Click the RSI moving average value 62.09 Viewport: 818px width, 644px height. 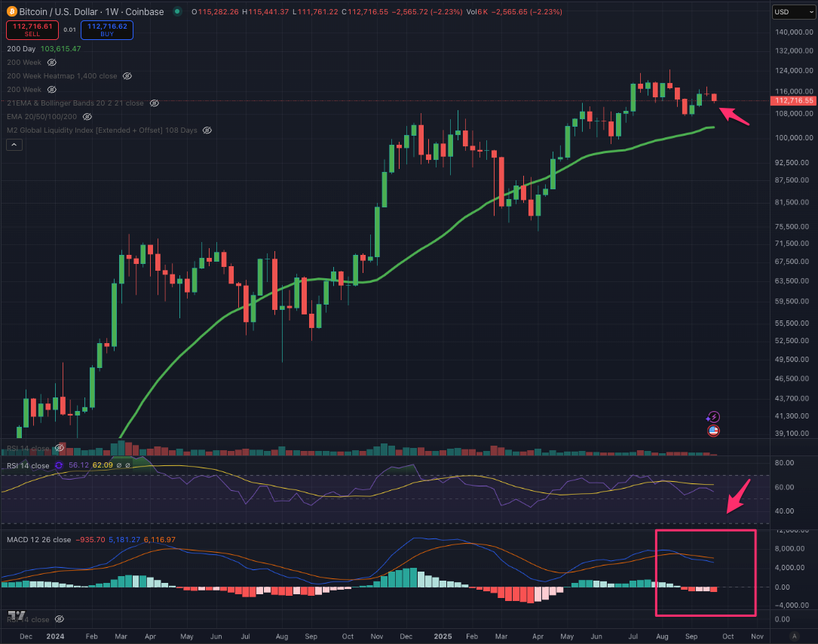click(103, 465)
